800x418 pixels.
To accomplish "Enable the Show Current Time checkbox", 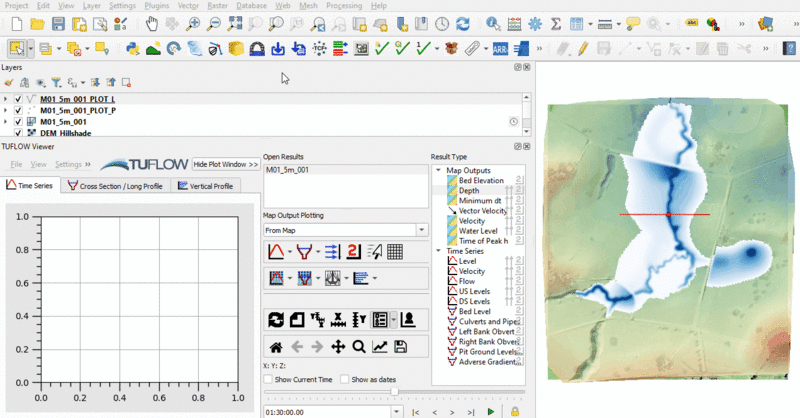I will [x=268, y=380].
